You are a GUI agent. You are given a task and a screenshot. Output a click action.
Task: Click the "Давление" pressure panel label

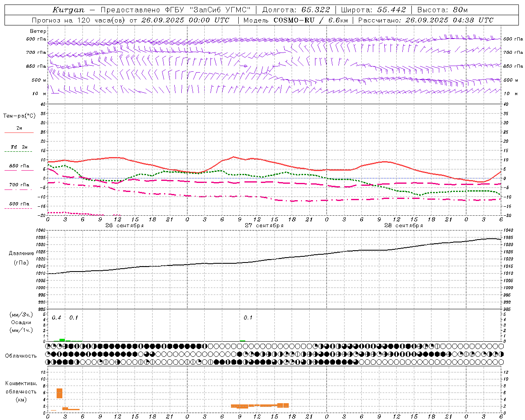21,253
